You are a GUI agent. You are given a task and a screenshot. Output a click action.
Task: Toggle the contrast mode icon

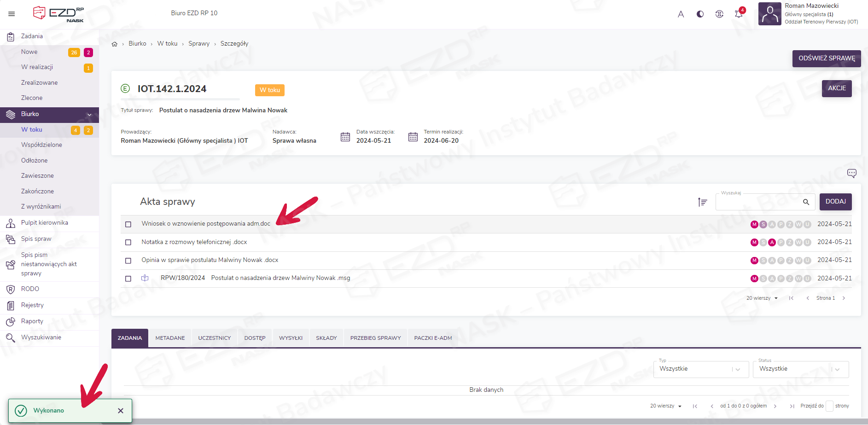pyautogui.click(x=700, y=14)
